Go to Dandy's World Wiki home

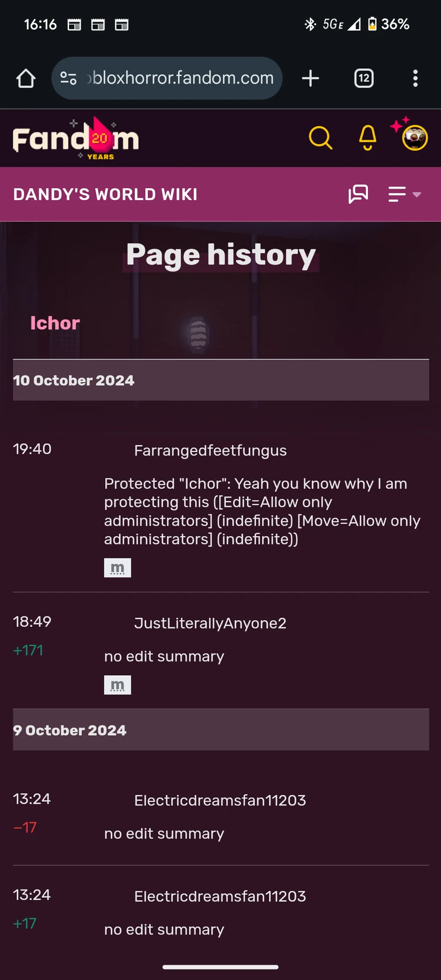click(x=105, y=194)
